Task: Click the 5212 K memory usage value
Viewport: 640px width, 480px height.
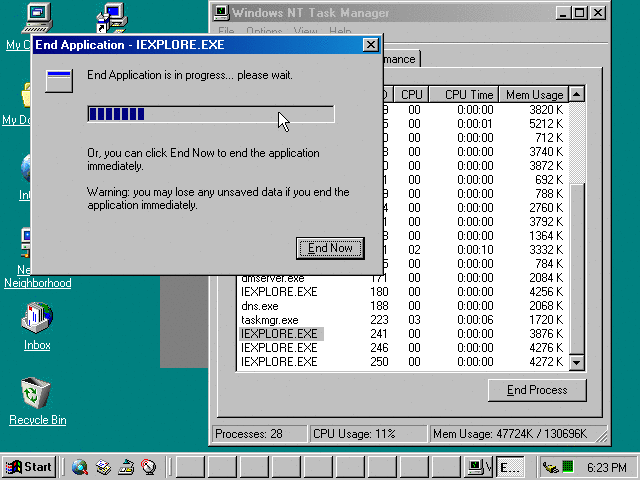Action: 546,124
